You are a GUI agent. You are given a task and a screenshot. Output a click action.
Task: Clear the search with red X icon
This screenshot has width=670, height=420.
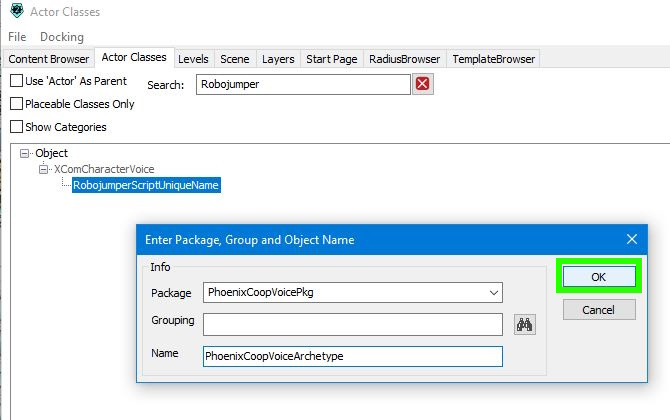pos(423,84)
